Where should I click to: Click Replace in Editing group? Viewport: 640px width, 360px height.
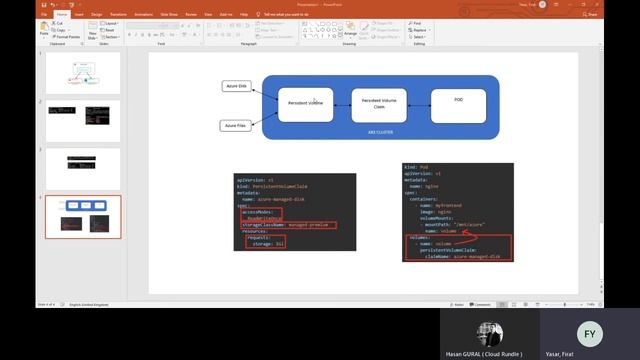(x=419, y=30)
